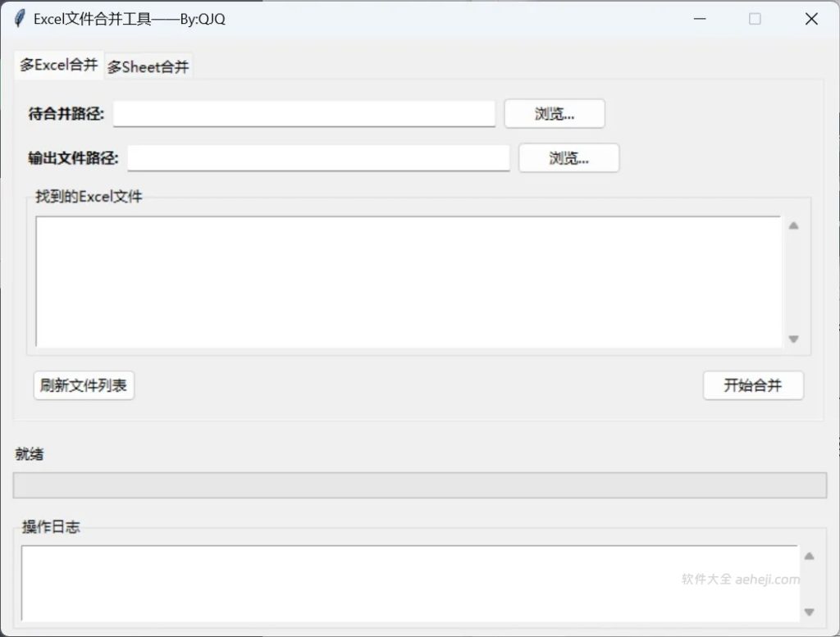This screenshot has width=840, height=637.
Task: Click the maximize button in the title bar
Action: point(755,18)
